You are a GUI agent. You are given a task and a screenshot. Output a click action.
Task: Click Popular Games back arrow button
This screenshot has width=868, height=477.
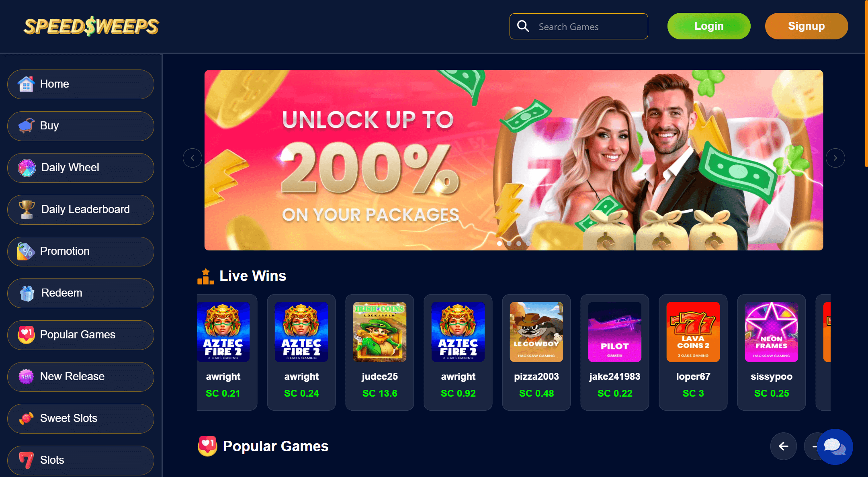pyautogui.click(x=783, y=446)
